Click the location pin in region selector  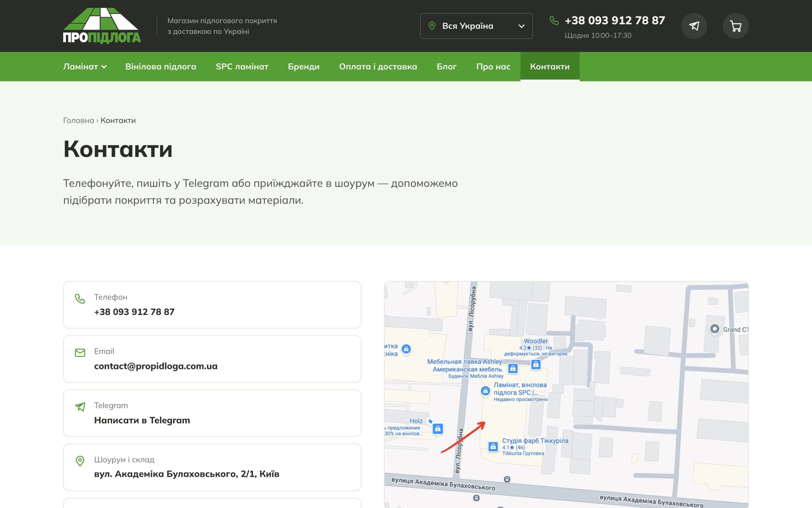[x=432, y=26]
